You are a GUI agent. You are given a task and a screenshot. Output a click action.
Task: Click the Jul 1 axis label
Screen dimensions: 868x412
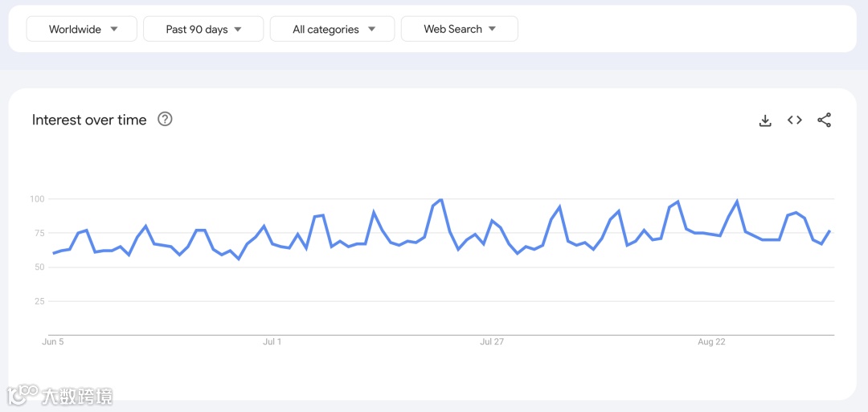[272, 342]
